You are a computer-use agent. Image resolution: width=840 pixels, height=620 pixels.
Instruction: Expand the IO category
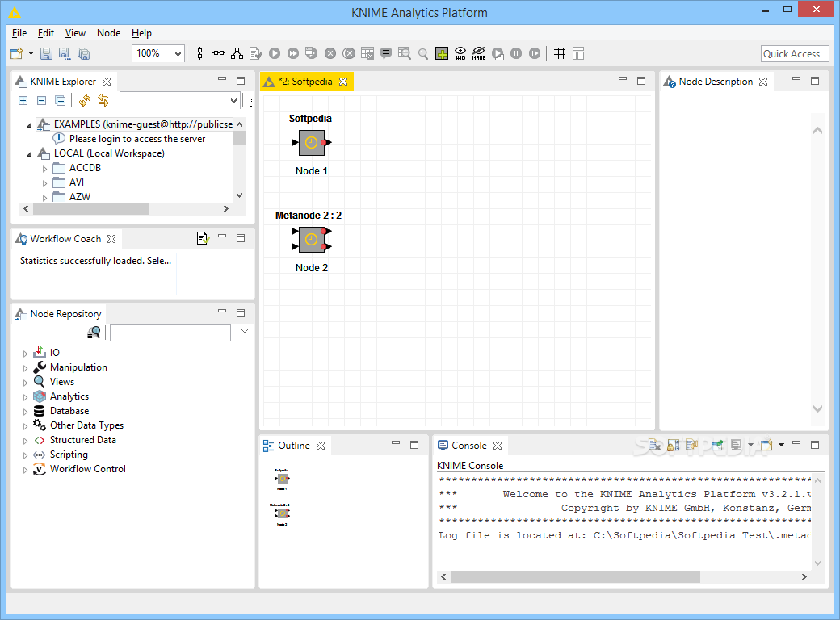(x=25, y=354)
